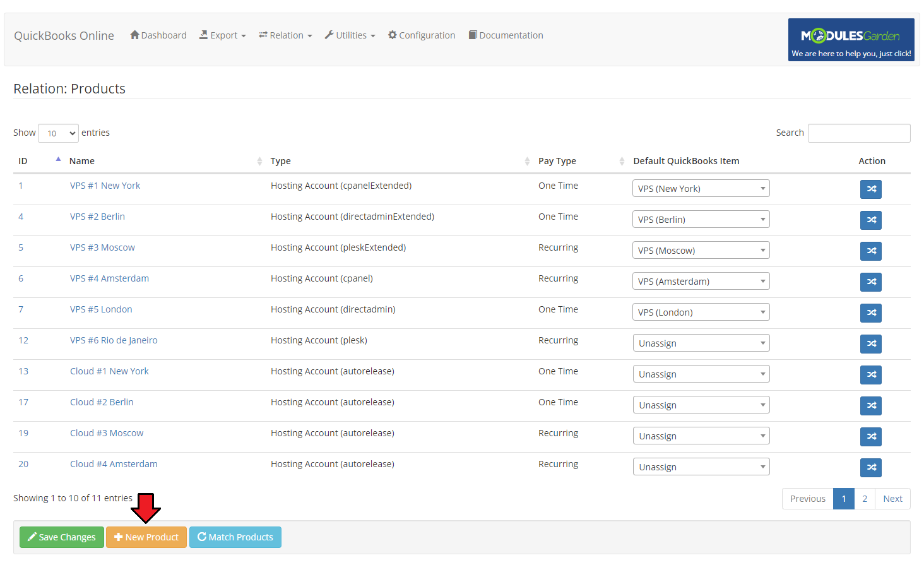This screenshot has height=565, width=924.
Task: Sort by Pay Type column arrows
Action: coord(622,161)
